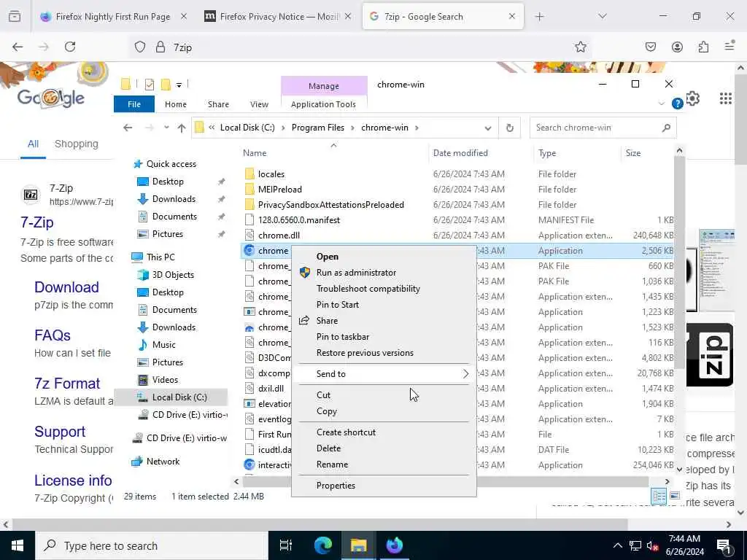The width and height of the screenshot is (747, 560).
Task: Click the Properties quick access toolbar icon
Action: tap(150, 85)
